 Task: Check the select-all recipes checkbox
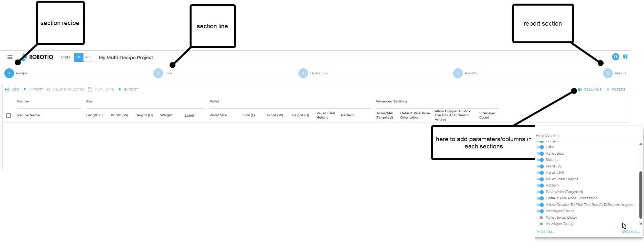[9, 116]
